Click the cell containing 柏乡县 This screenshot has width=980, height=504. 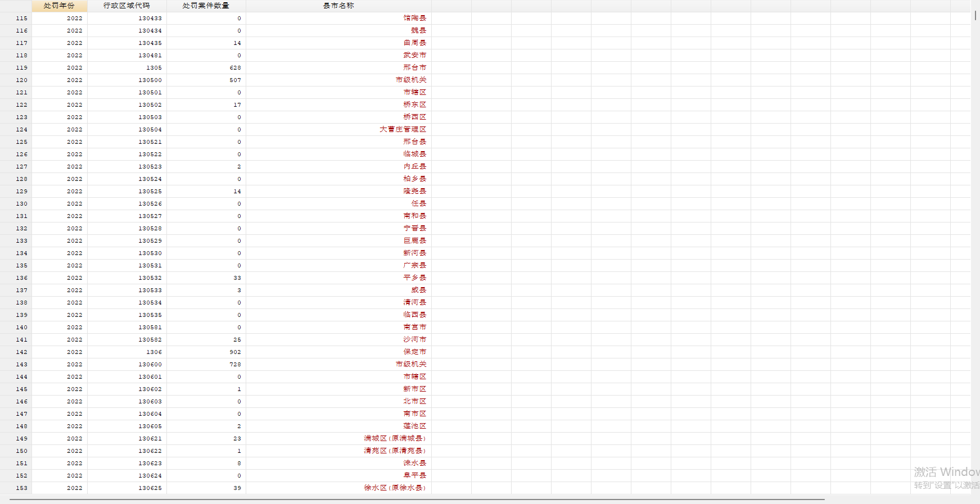click(338, 179)
